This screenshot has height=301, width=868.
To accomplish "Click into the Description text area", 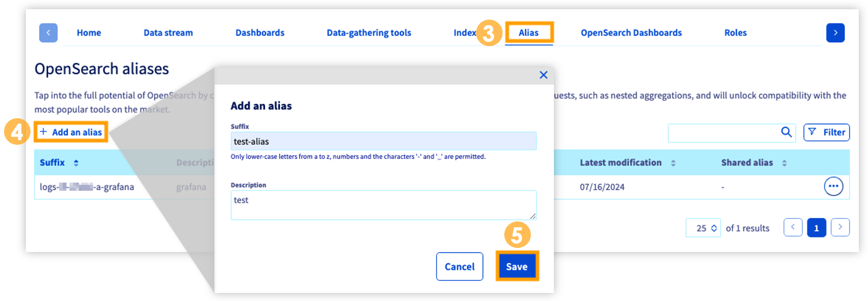I will (383, 205).
